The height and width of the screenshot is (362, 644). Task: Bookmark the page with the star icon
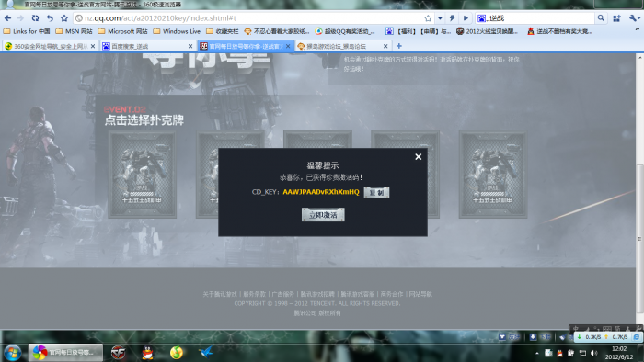point(64,18)
